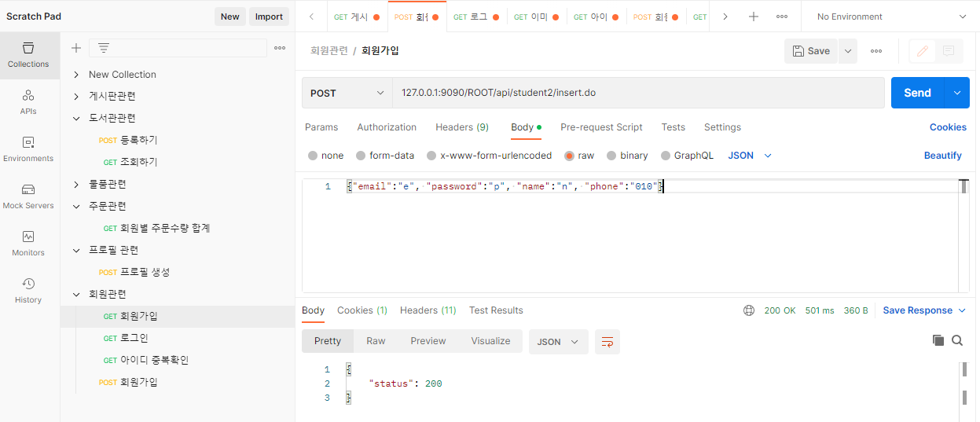
Task: Switch to the Pre-request Script tab
Action: [601, 127]
